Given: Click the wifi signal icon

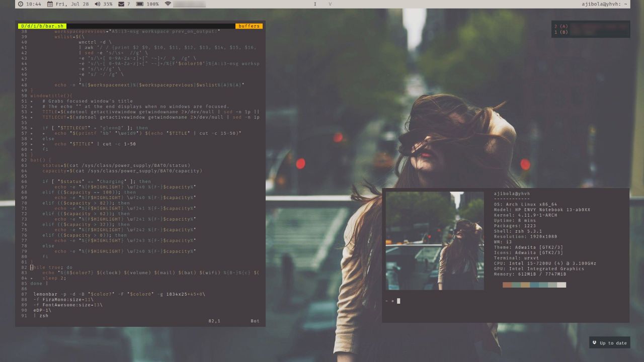Looking at the screenshot, I should click(x=168, y=4).
